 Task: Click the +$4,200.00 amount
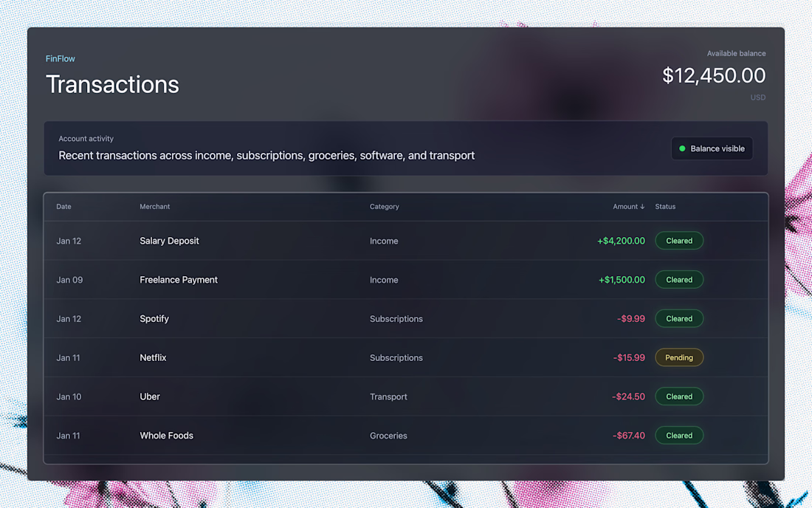tap(621, 241)
